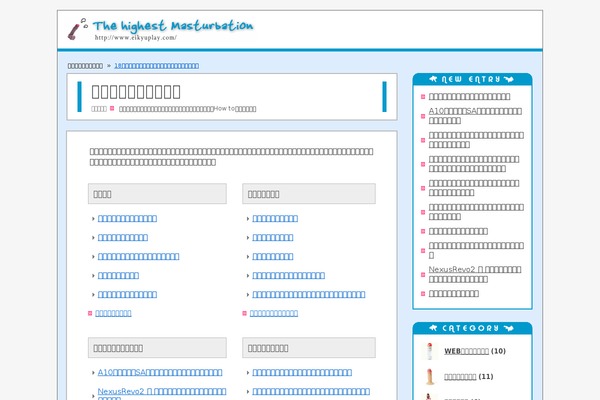The image size is (600, 400).
Task: Click thumbnail beside the (11) category
Action: (430, 377)
